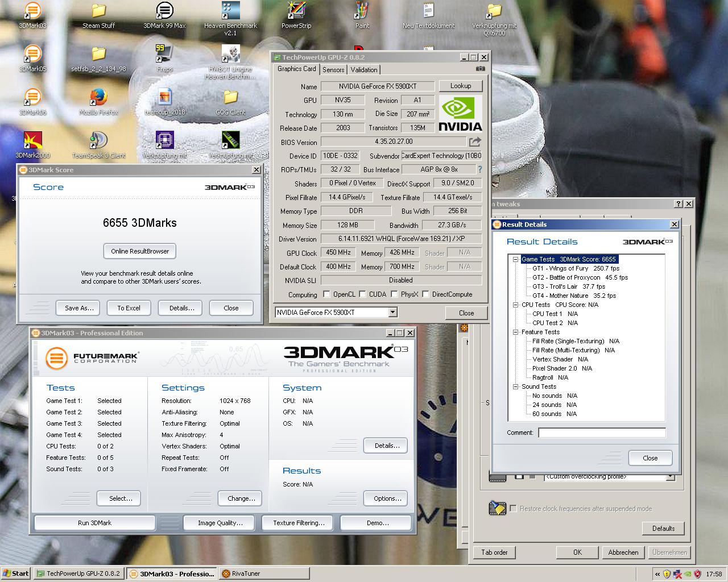Click the Windows Start button

[x=16, y=573]
